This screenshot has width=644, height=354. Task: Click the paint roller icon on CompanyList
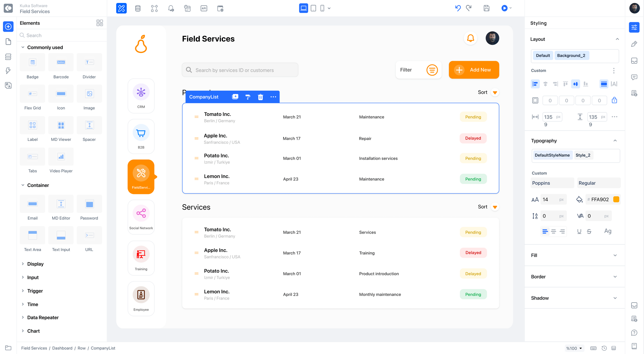(x=248, y=97)
